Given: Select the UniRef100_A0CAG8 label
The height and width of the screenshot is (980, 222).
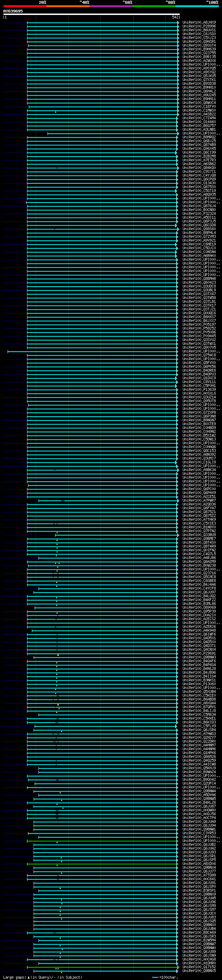Looking at the screenshot, I should pos(199,959).
